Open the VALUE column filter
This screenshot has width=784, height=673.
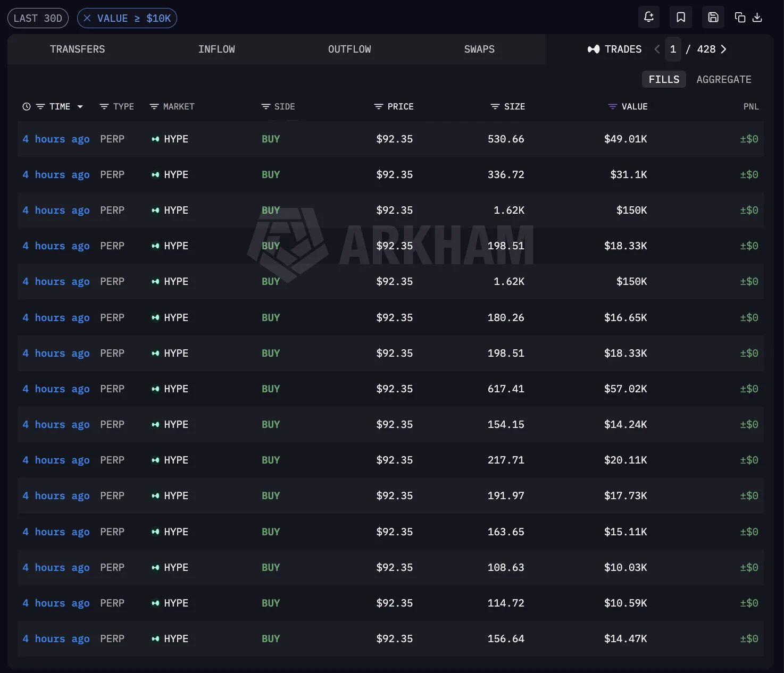click(x=612, y=106)
